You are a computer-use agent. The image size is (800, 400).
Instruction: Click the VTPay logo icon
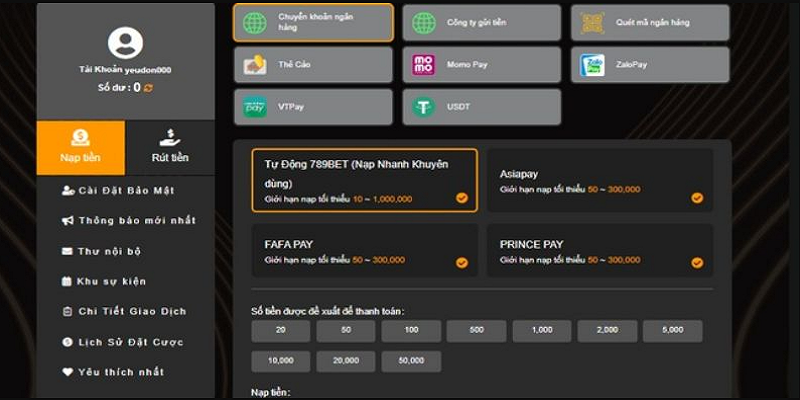click(255, 107)
